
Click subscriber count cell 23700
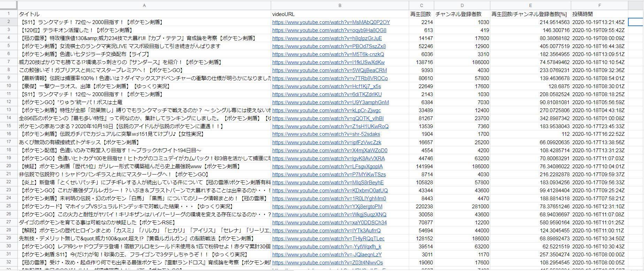pyautogui.click(x=462, y=118)
